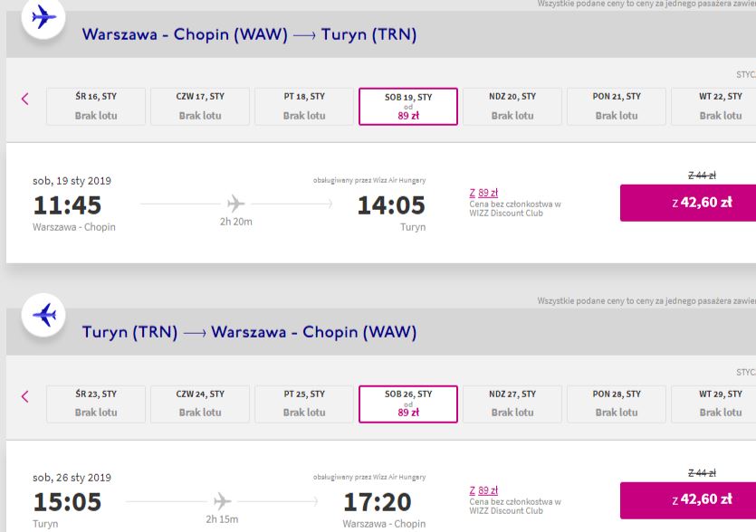Image resolution: width=756 pixels, height=532 pixels.
Task: Open return Z 89 zł non-member price link
Action: pos(483,490)
